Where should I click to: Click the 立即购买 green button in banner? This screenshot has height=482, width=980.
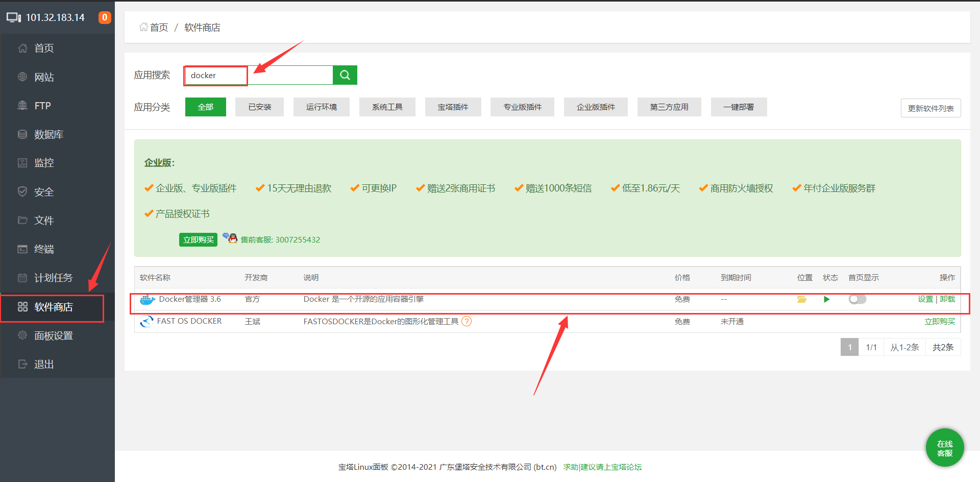198,239
